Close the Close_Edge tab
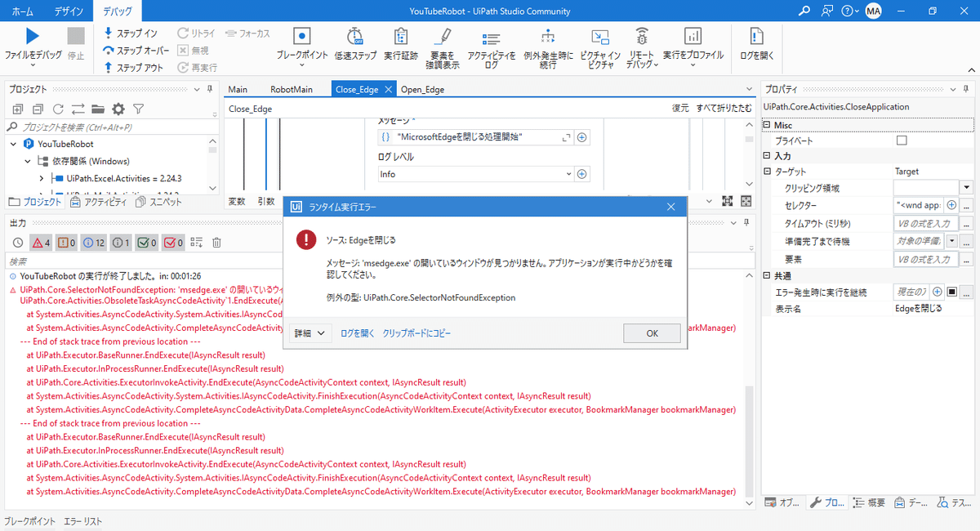Image resolution: width=980 pixels, height=531 pixels. coord(388,89)
